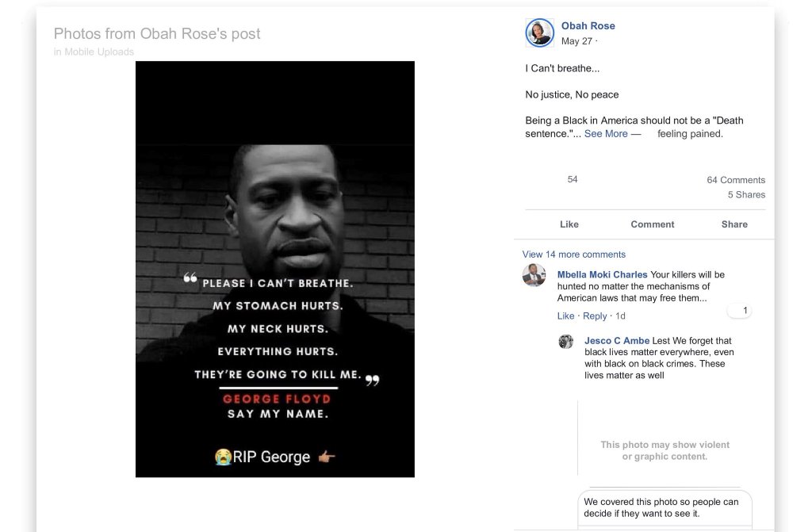Reveal the covered graphic content photo

coord(665,450)
